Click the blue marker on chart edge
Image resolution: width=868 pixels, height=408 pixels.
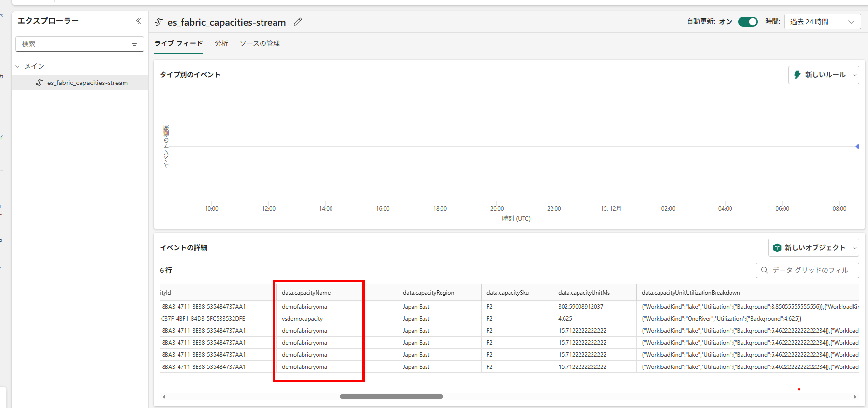tap(857, 146)
